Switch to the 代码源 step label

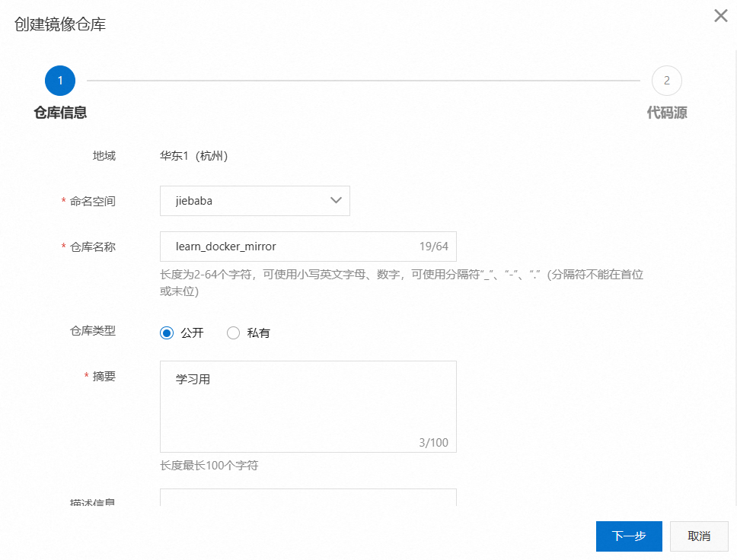coord(667,113)
